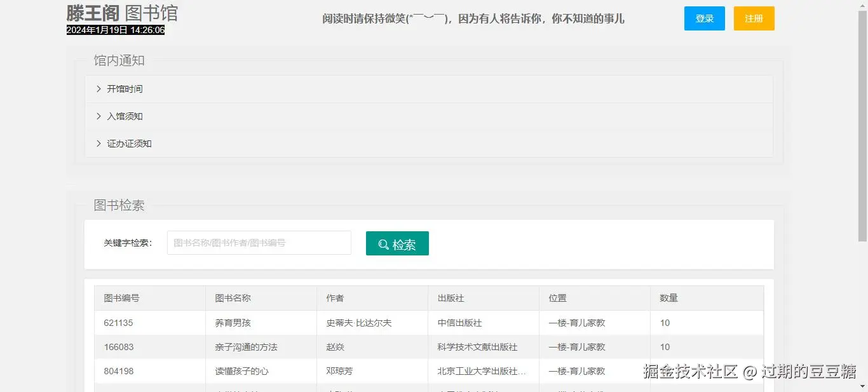This screenshot has width=868, height=392.
Task: Click publisher 北京工业大学出版社 cell
Action: coord(484,371)
